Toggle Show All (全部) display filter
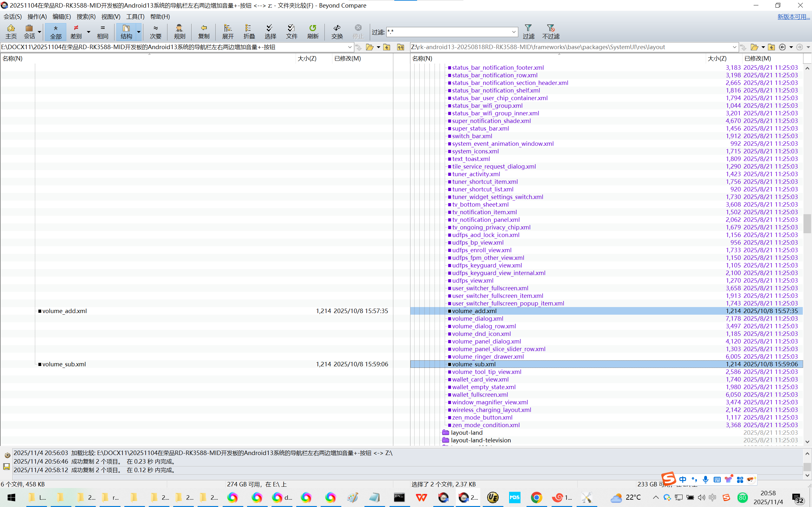Viewport: 812px width, 507px height. click(56, 31)
